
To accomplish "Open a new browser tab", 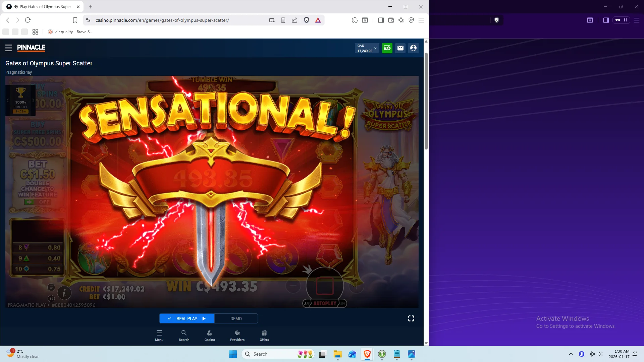I will pos(91,6).
